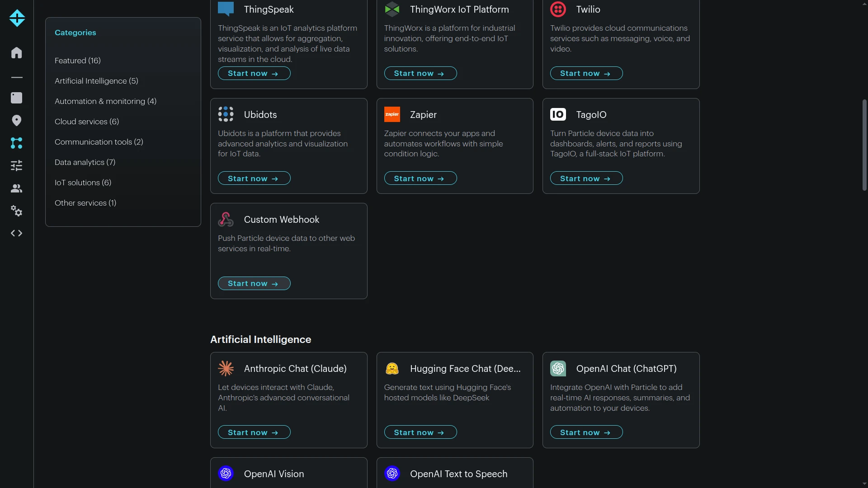Filter by Data analytics (7) category

click(x=85, y=162)
